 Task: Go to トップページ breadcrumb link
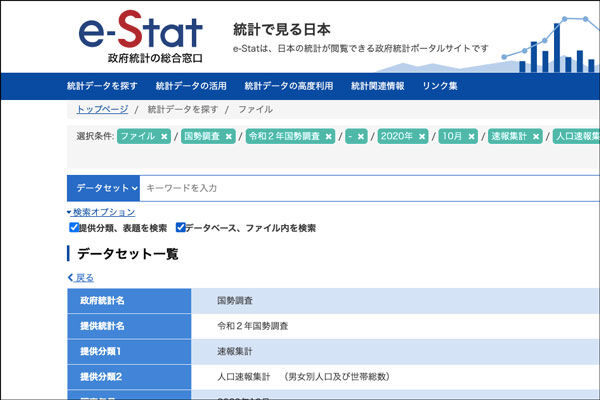(x=102, y=109)
